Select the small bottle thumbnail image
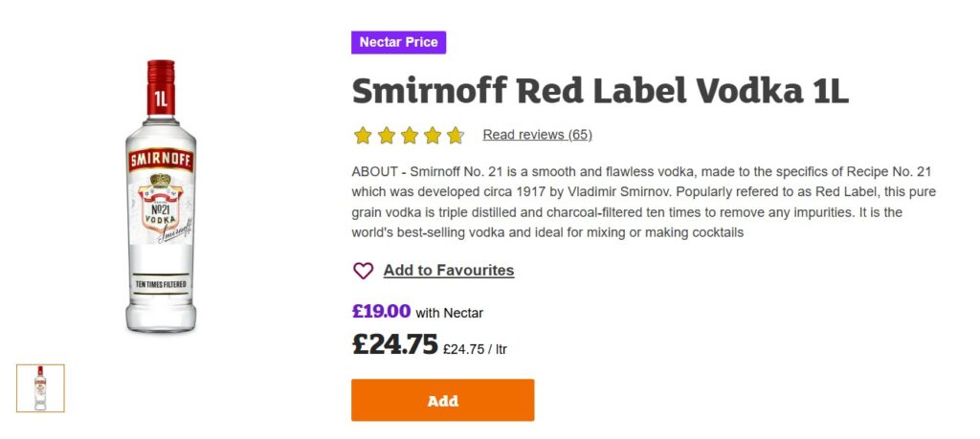The image size is (980, 439). coord(40,388)
